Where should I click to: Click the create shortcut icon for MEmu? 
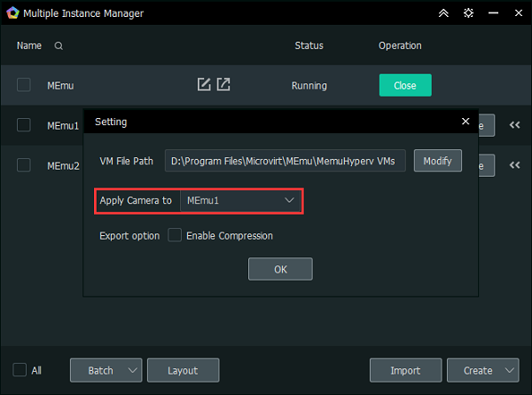pos(224,85)
